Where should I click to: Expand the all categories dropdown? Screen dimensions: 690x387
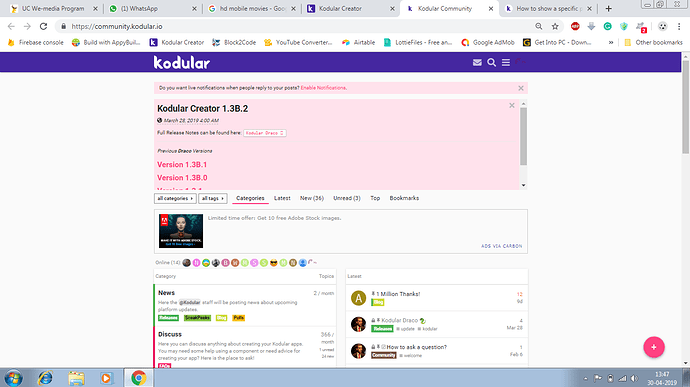tap(175, 199)
